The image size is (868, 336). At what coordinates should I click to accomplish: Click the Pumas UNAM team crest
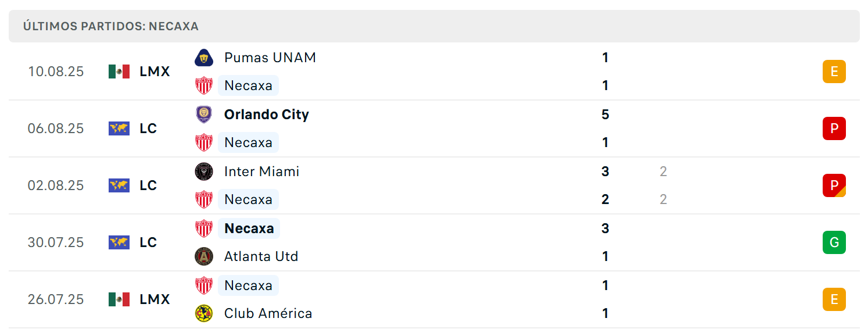coord(204,58)
